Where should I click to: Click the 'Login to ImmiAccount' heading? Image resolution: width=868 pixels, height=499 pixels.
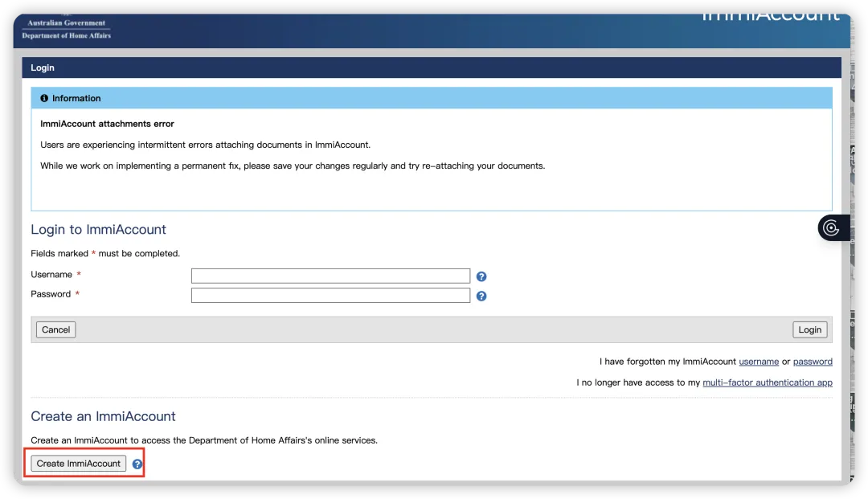99,229
